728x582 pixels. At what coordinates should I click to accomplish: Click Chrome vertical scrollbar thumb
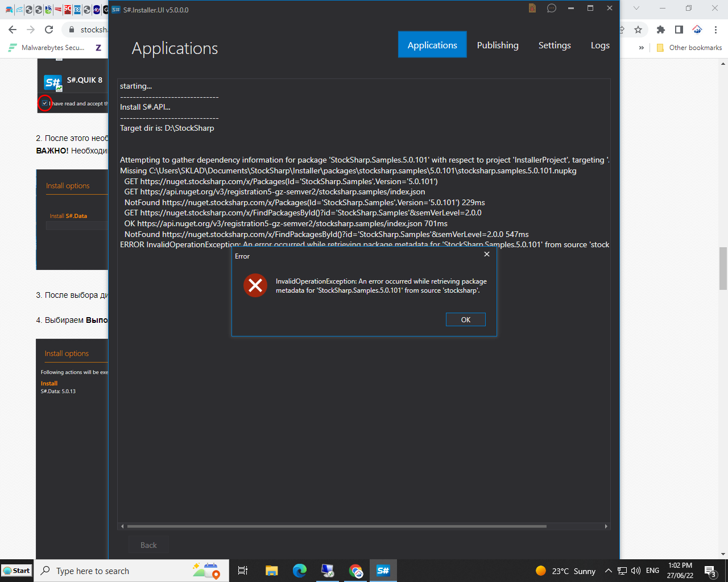(723, 268)
